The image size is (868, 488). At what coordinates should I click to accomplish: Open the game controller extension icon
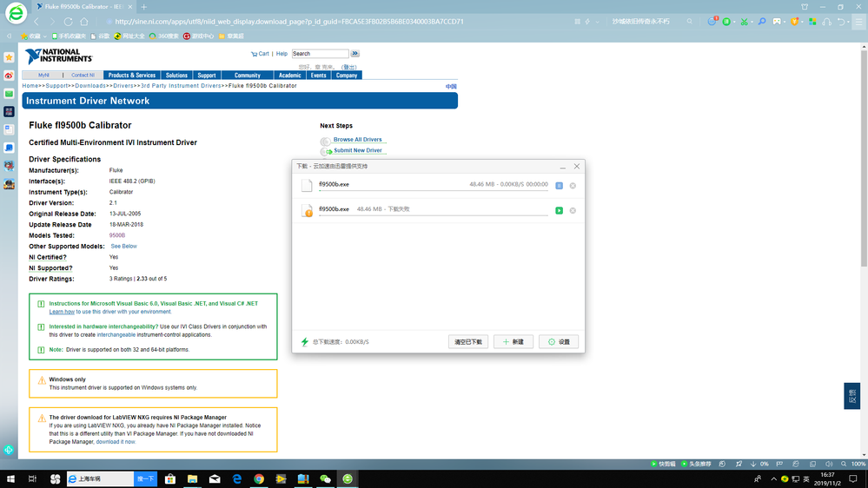click(x=778, y=22)
